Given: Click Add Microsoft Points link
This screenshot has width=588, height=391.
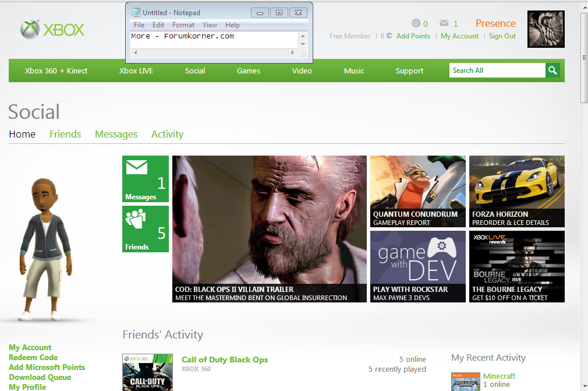Looking at the screenshot, I should pyautogui.click(x=47, y=367).
